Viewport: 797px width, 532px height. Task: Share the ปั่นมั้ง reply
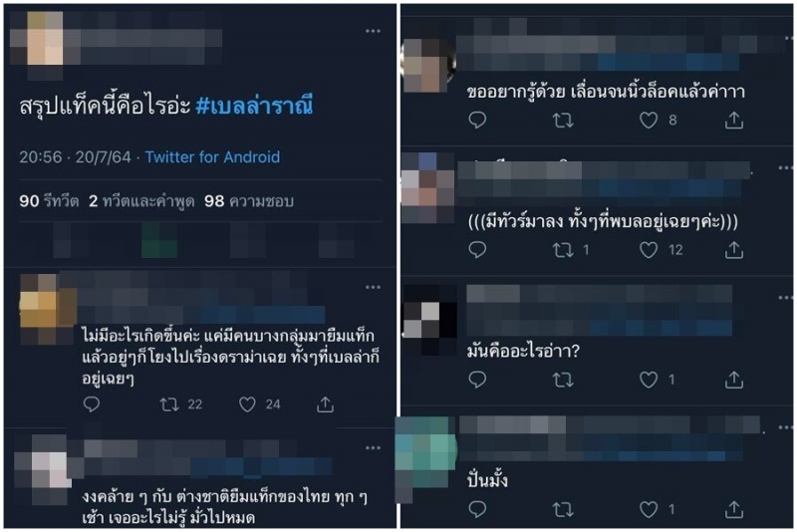point(734,509)
